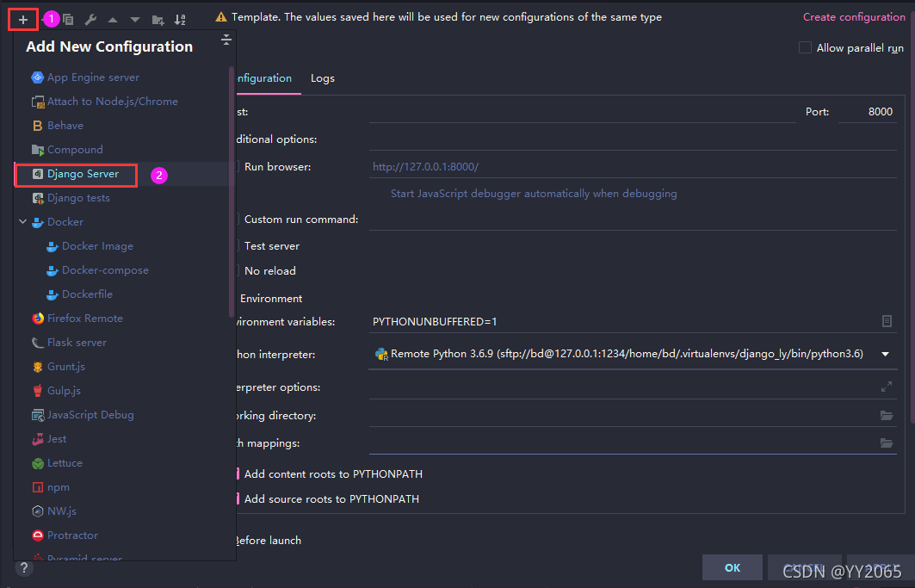Click the No reload option label

270,271
